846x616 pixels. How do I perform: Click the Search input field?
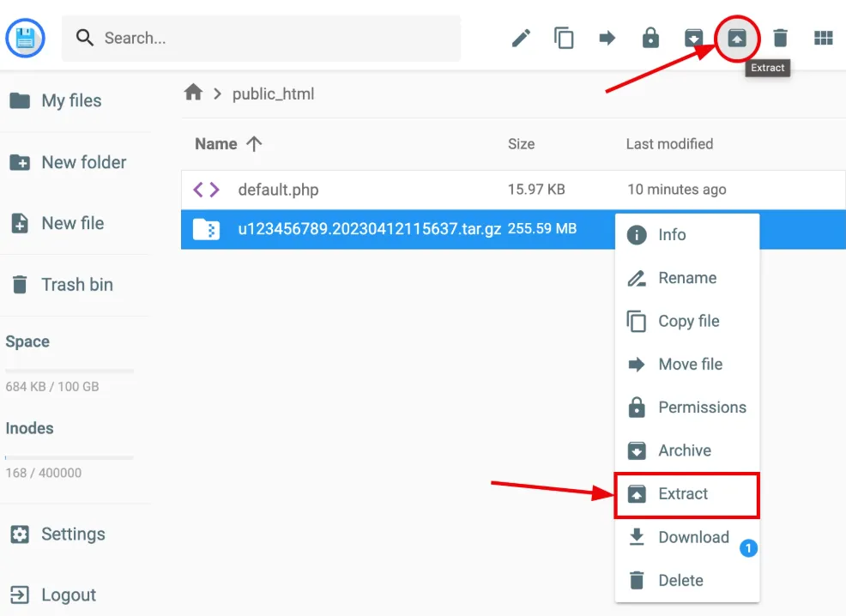(x=261, y=39)
